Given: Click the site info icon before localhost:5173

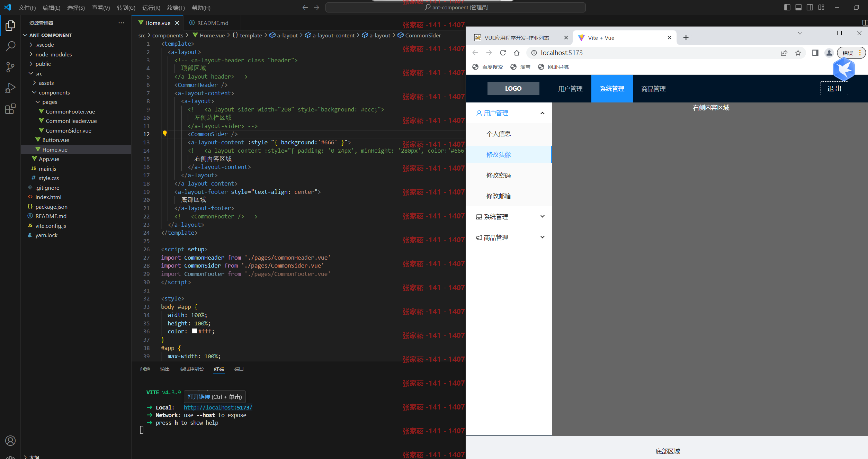Looking at the screenshot, I should coord(534,53).
